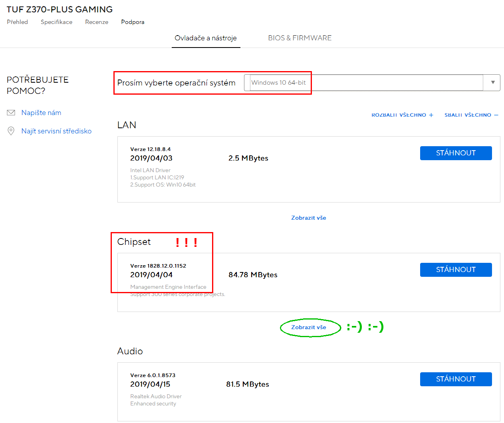Screen dimensions: 504x423
Task: Collapse all sections with Sbalit všechno
Action: point(468,115)
